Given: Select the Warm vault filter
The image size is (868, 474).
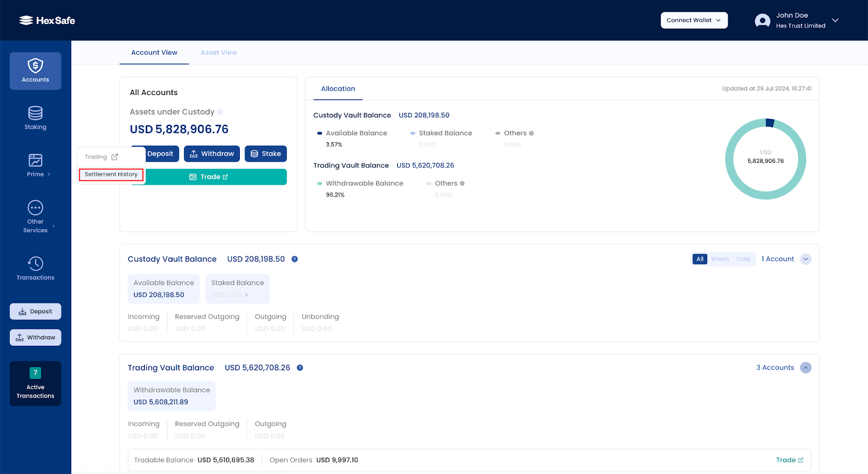Looking at the screenshot, I should (x=720, y=259).
